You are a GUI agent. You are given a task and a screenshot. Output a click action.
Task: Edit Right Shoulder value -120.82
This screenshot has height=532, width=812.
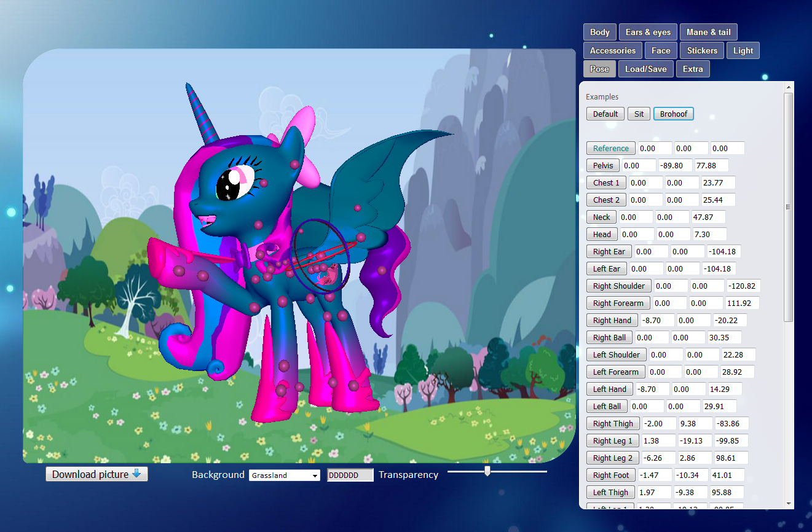tap(744, 286)
